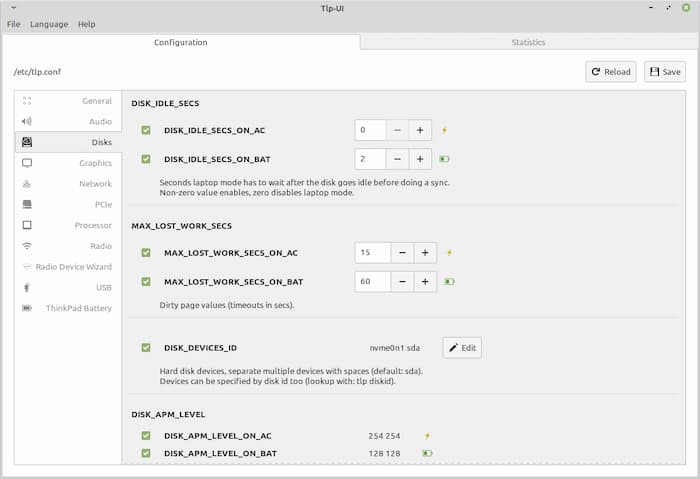The height and width of the screenshot is (479, 700).
Task: Edit the DISK_DEVICES_ID device list
Action: [462, 348]
